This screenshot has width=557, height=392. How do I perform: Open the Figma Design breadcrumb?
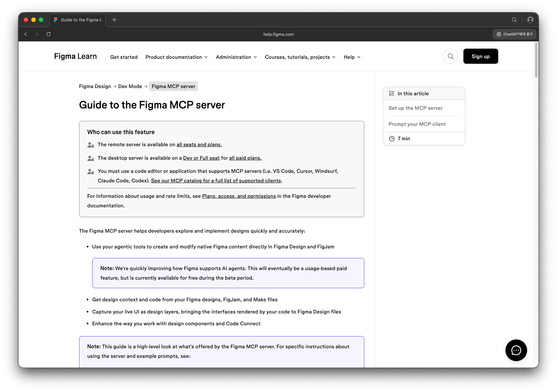point(95,86)
